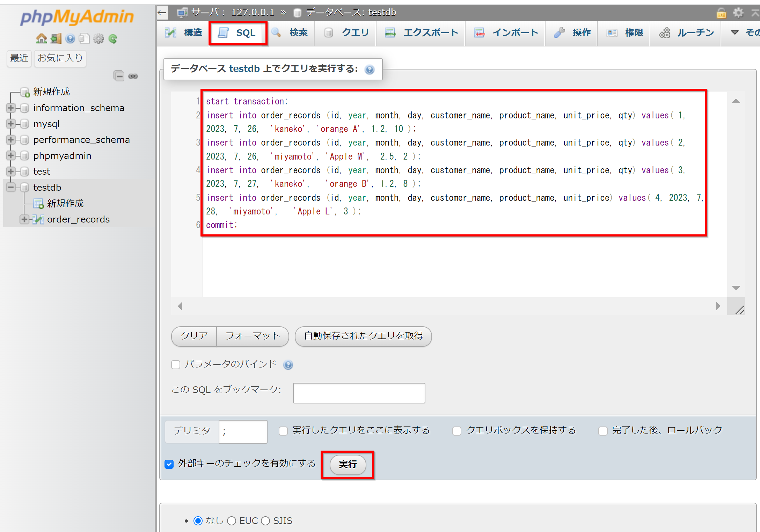Screen dimensions: 760x532
Task: Open the ルーチン tab
Action: (686, 33)
